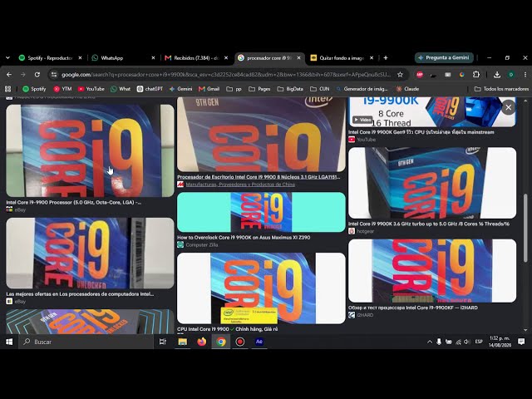Open Firefox from the taskbar
Screen dimensions: 532x399
[202, 342]
